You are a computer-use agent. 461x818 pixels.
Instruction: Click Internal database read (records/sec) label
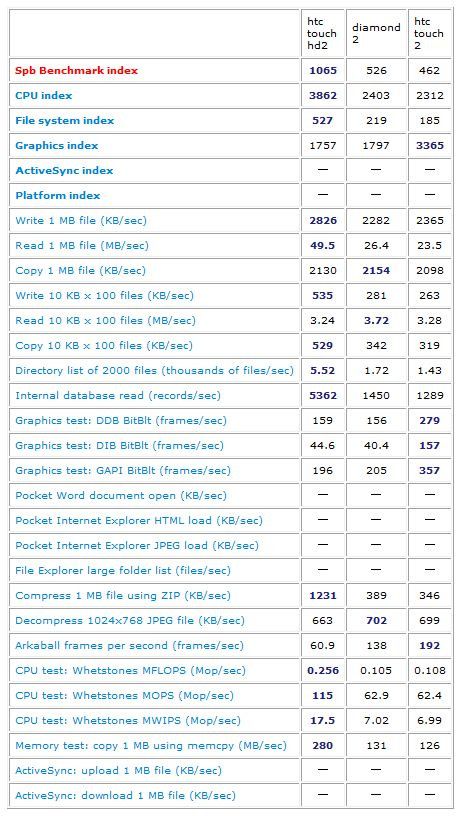(118, 395)
